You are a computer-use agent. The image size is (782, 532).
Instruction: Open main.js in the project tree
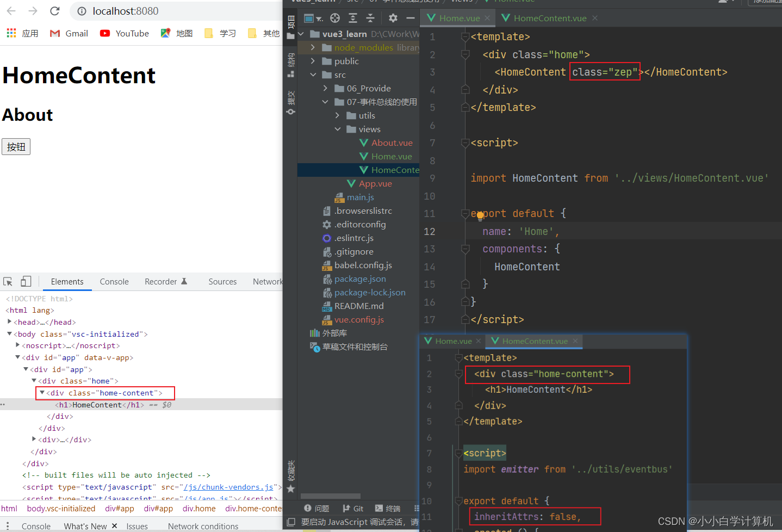pos(355,197)
